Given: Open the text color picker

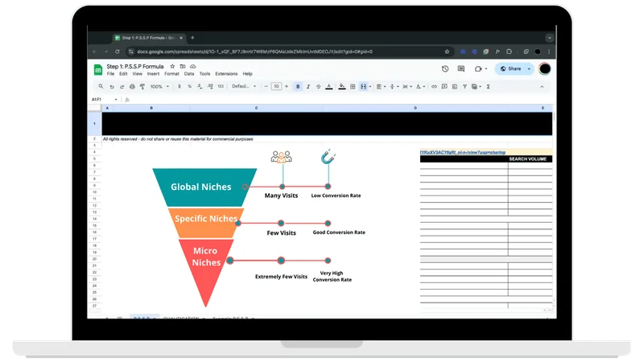Looking at the screenshot, I should 329,87.
